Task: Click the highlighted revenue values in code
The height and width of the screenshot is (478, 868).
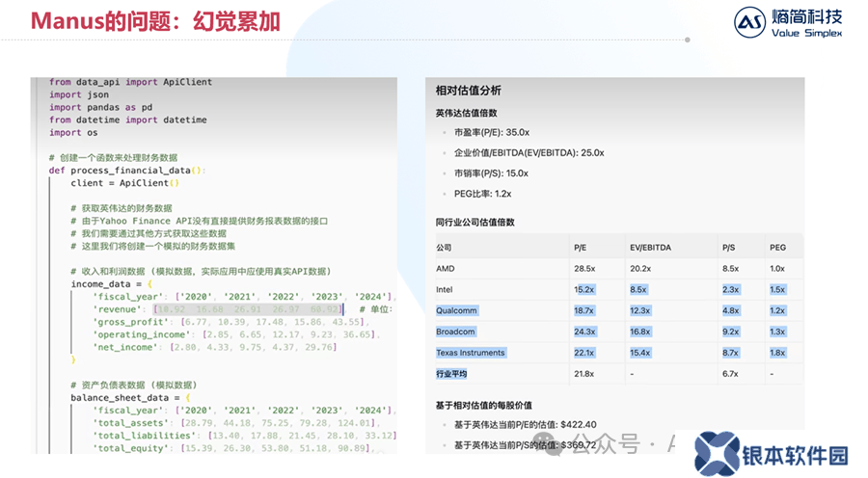Action: pos(246,309)
